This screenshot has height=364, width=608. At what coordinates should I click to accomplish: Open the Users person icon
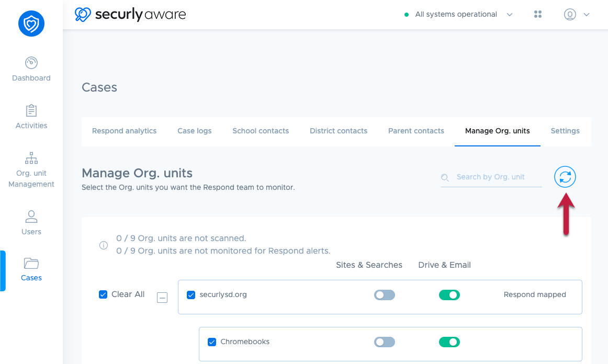point(31,217)
